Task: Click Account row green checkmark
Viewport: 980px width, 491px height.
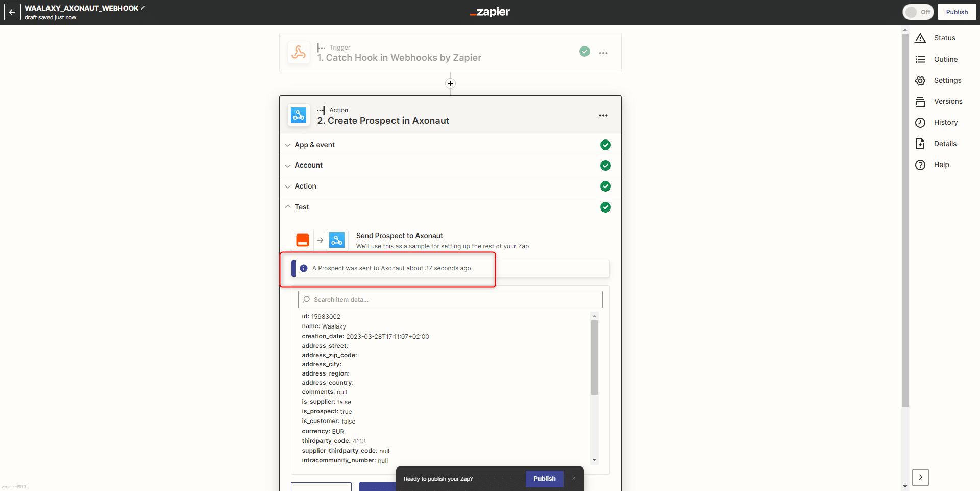Action: coord(605,166)
